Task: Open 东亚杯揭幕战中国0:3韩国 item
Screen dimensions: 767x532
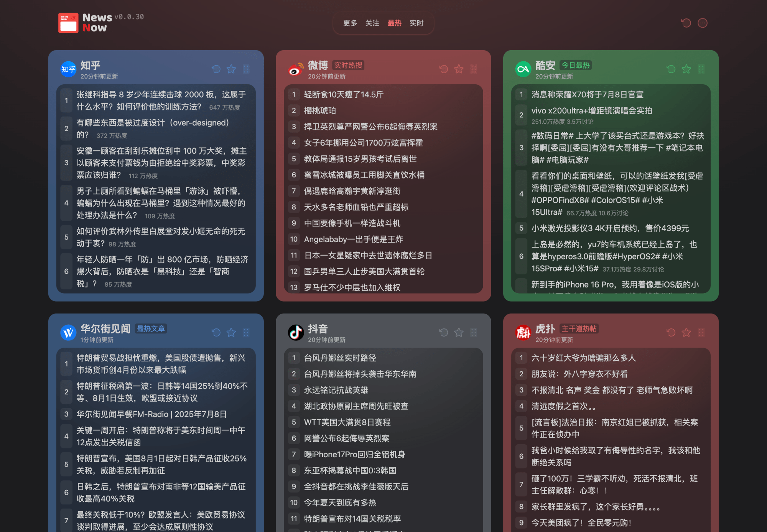Action: click(383, 471)
